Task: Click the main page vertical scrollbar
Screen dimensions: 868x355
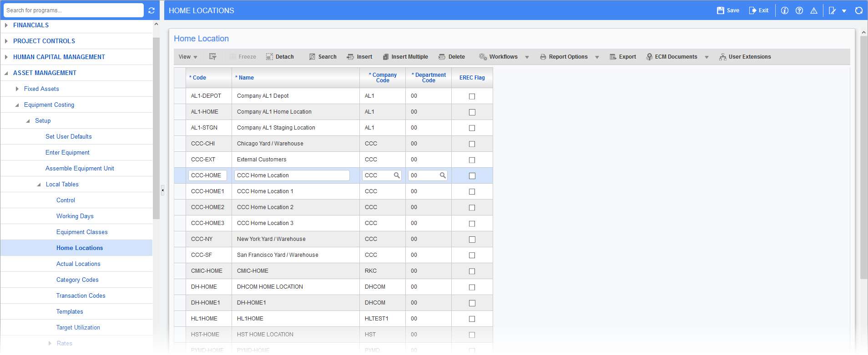Action: tap(864, 157)
